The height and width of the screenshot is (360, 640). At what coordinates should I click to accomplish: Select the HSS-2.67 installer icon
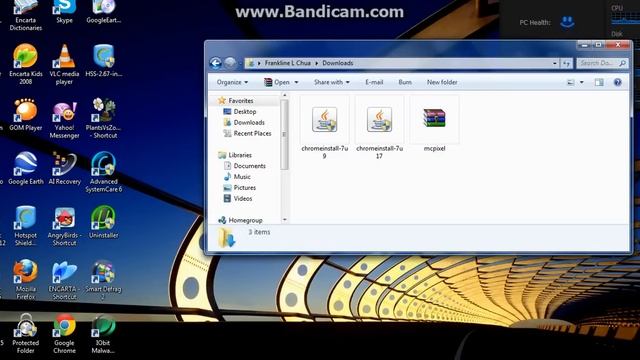104,60
